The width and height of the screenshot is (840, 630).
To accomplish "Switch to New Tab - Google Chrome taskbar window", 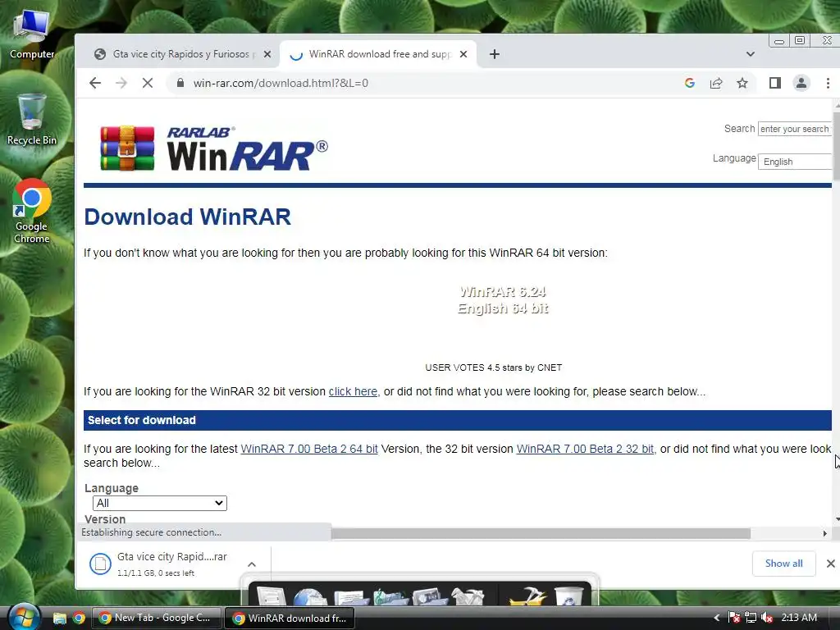I will 157,618.
